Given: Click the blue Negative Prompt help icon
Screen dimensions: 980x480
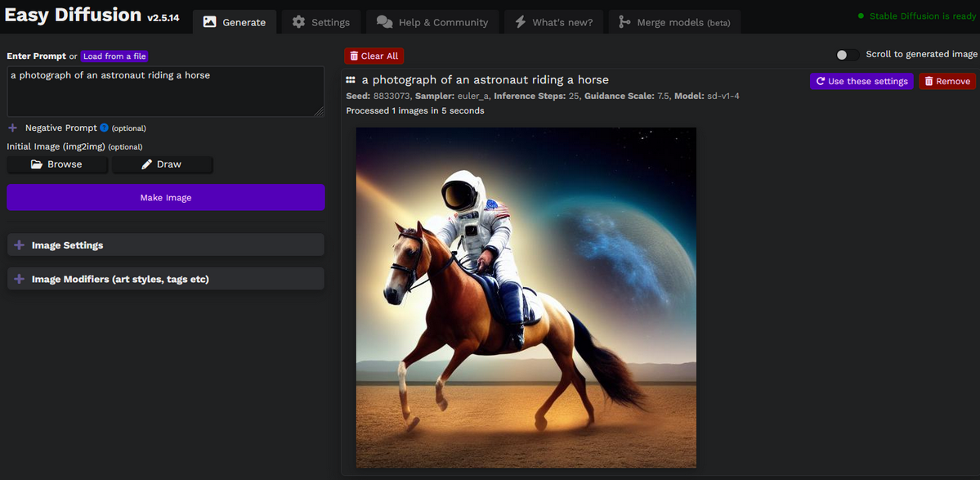Looking at the screenshot, I should pyautogui.click(x=104, y=128).
